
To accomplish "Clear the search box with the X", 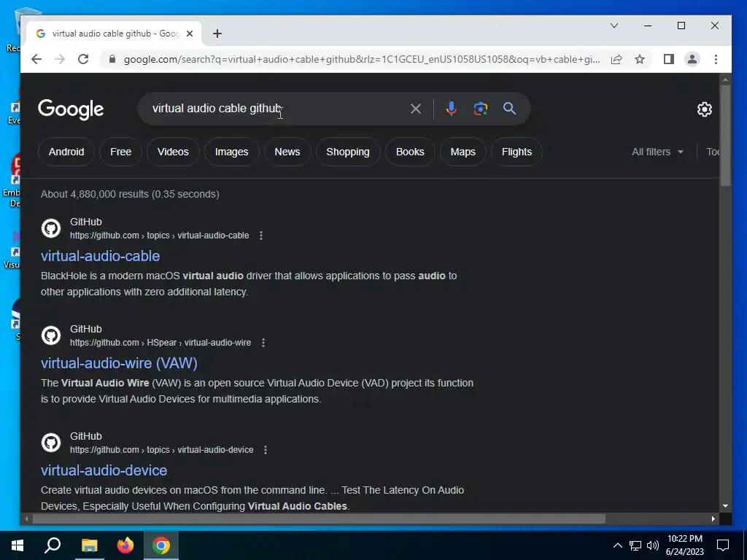I will click(415, 109).
